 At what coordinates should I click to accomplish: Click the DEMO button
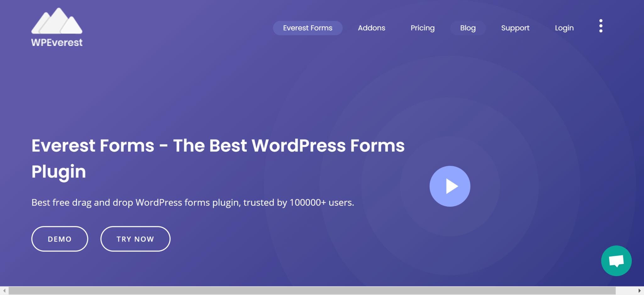pos(60,239)
